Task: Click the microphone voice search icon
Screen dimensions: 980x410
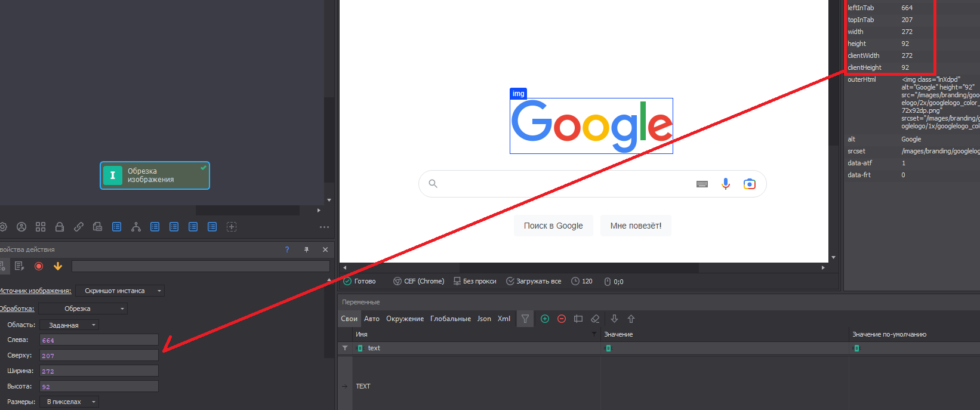Action: (726, 184)
